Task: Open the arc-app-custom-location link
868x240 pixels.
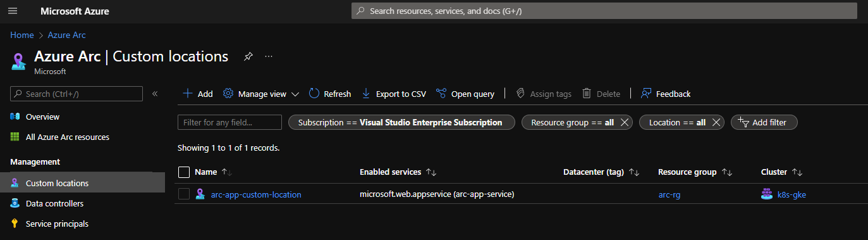Action: (256, 194)
